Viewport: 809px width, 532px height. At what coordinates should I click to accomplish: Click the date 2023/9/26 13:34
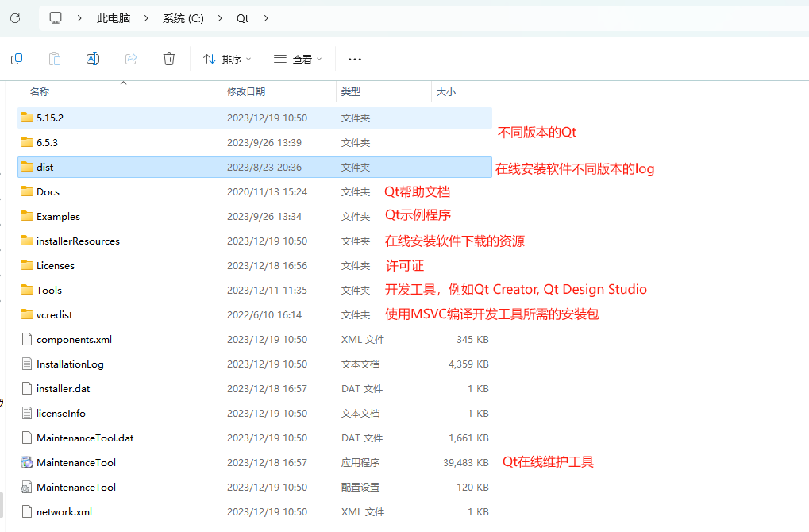(264, 216)
